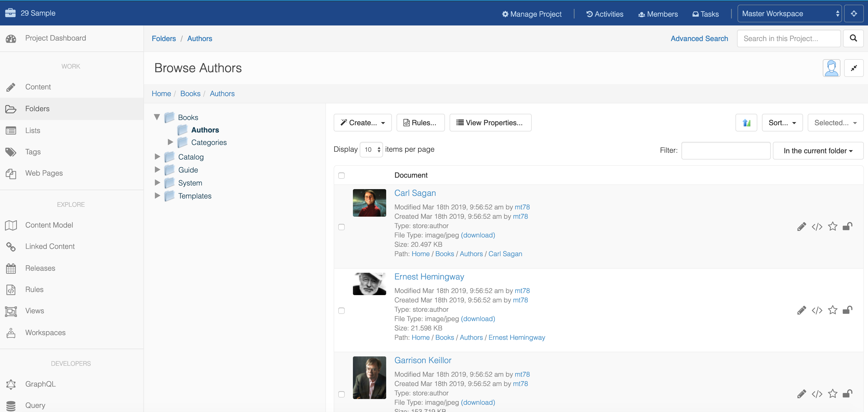Image resolution: width=868 pixels, height=412 pixels.
Task: Click the Views icon in sidebar
Action: tap(11, 311)
